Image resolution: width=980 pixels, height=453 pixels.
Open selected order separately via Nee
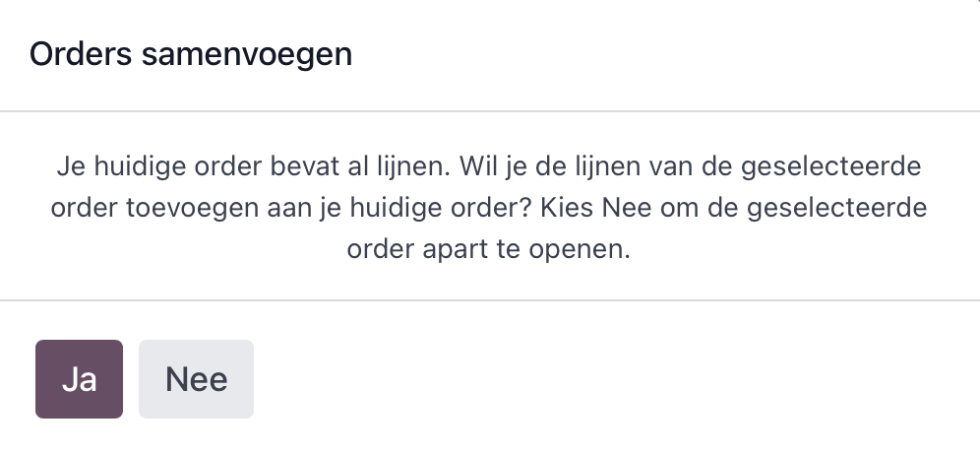click(196, 379)
